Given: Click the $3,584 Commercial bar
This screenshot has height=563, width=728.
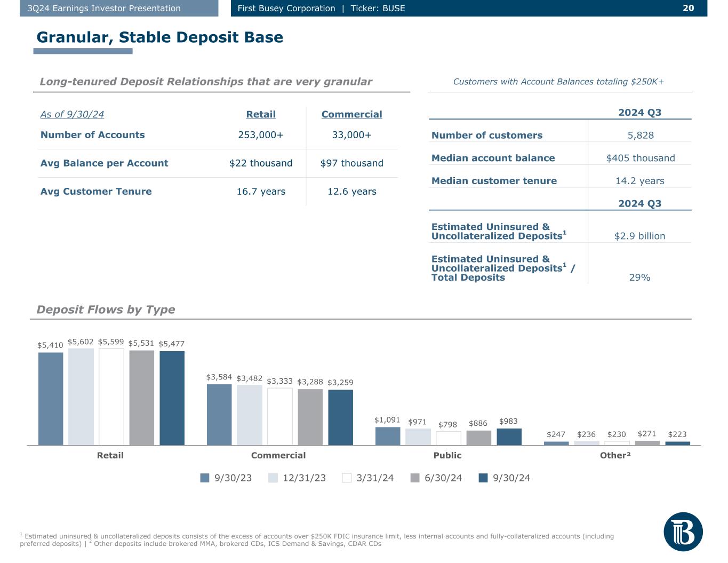Looking at the screenshot, I should pyautogui.click(x=219, y=415).
